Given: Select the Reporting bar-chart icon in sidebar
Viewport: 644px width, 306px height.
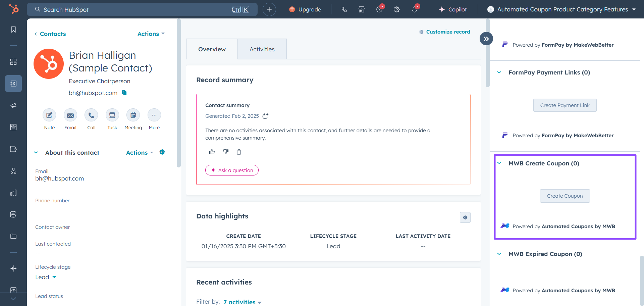Looking at the screenshot, I should pos(13,193).
